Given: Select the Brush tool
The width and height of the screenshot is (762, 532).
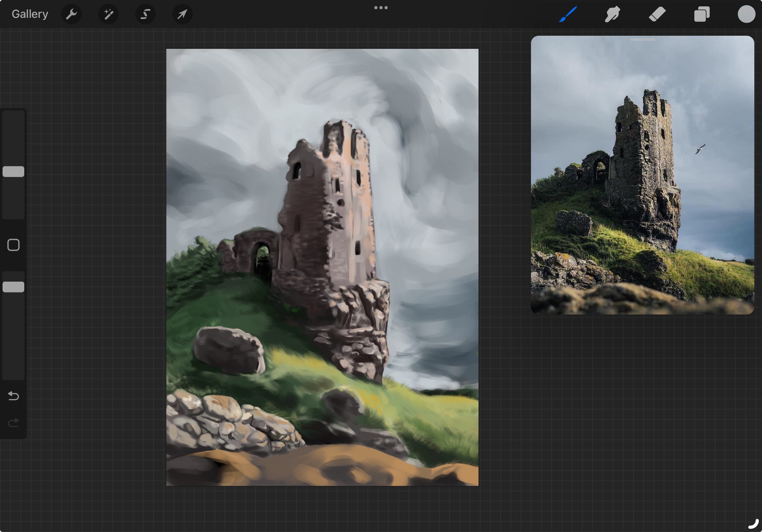Looking at the screenshot, I should [568, 14].
